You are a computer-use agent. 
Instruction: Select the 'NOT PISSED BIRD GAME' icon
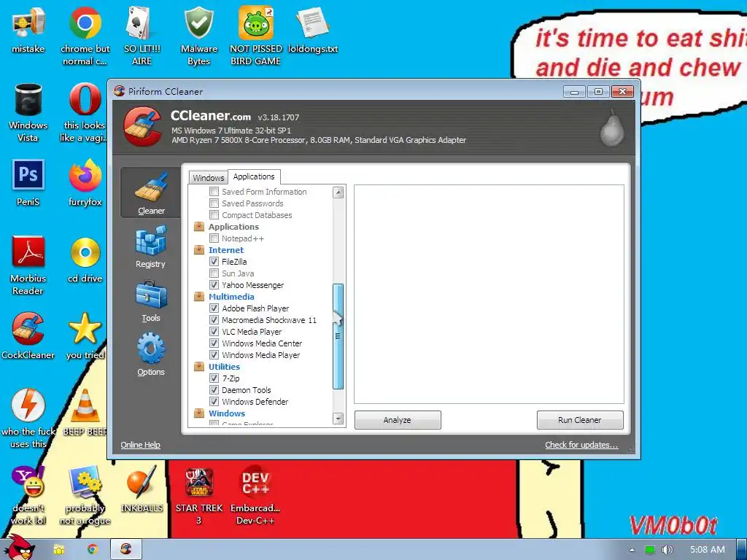(x=256, y=36)
